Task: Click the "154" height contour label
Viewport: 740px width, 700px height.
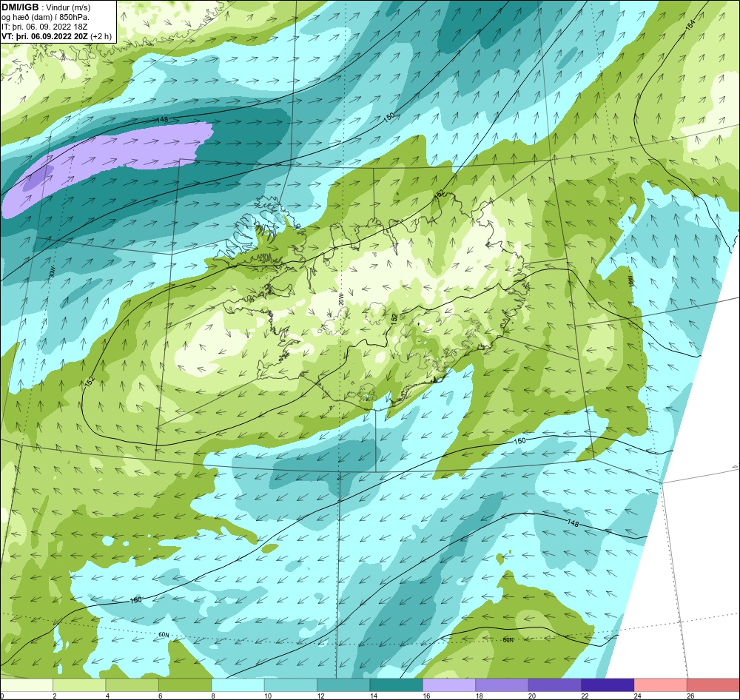Action: [x=690, y=25]
